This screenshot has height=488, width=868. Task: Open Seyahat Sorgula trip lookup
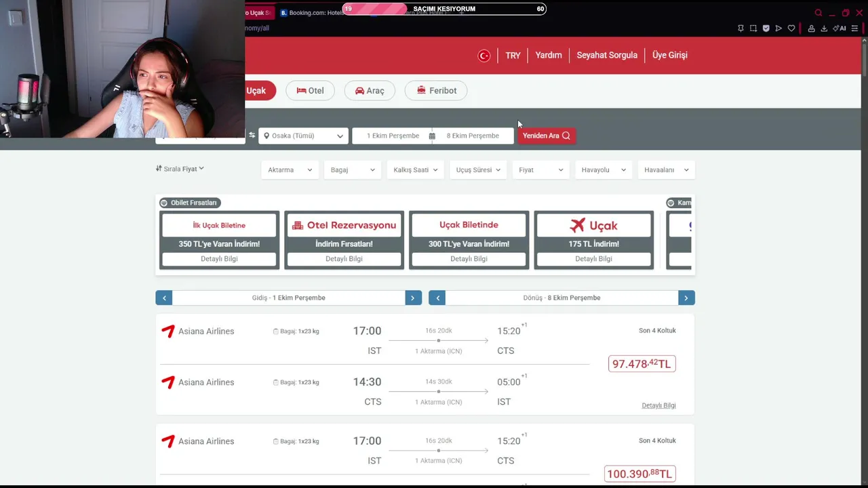click(607, 56)
